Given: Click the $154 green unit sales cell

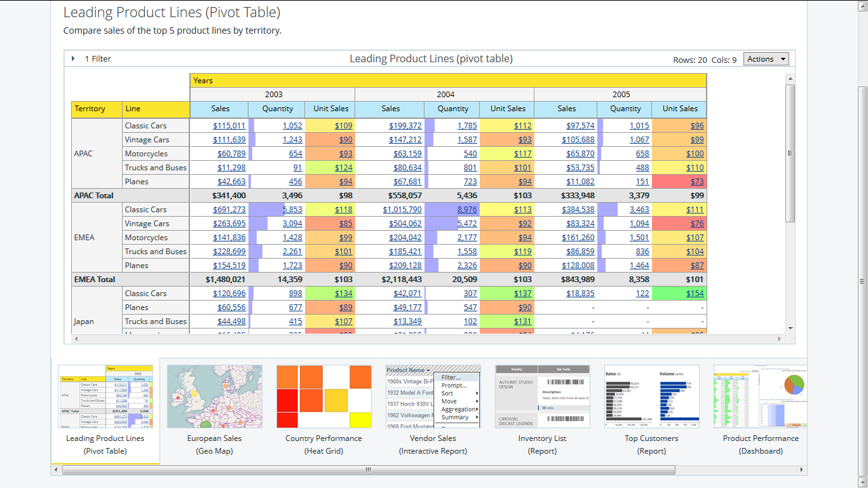Looking at the screenshot, I should click(x=680, y=294).
